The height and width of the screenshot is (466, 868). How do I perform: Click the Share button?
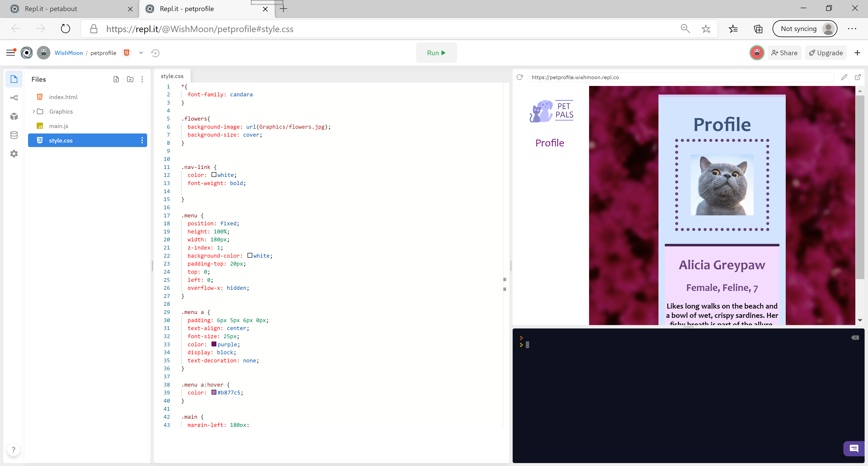[784, 53]
